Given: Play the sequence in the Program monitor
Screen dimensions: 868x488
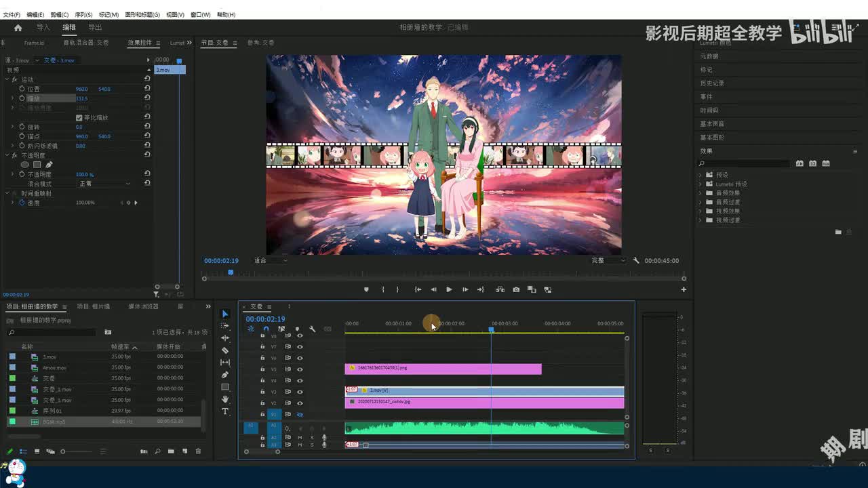Looking at the screenshot, I should coord(449,289).
